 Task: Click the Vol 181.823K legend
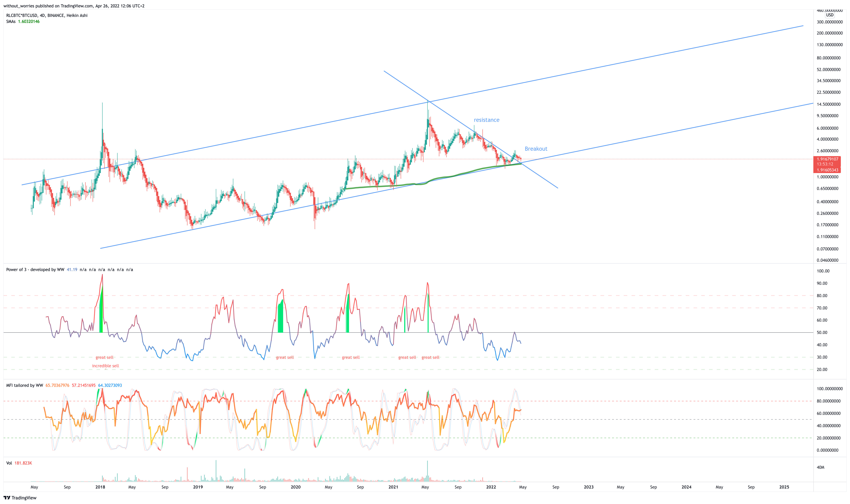coord(19,463)
